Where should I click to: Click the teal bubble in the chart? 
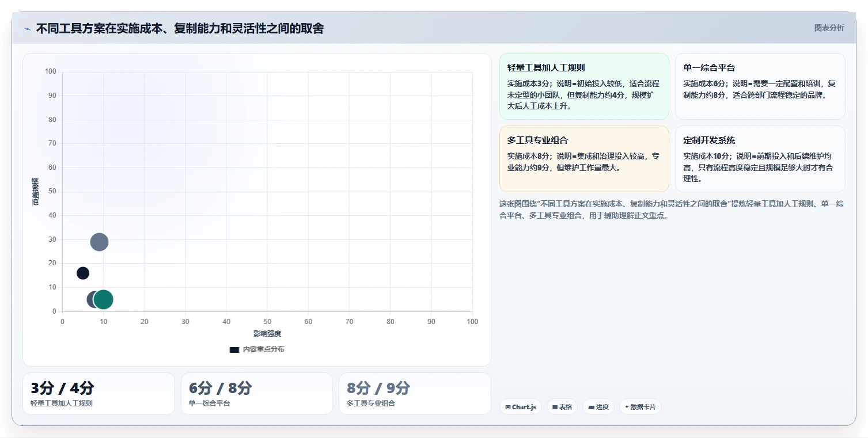(103, 299)
